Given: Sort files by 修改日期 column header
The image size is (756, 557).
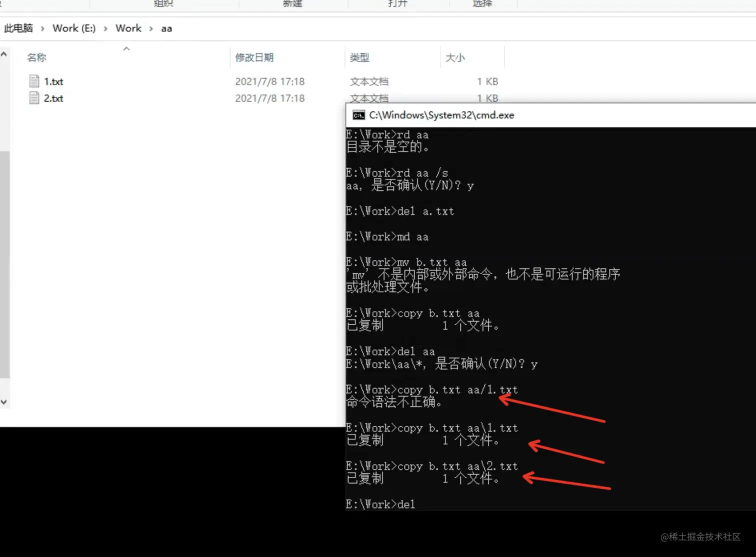Looking at the screenshot, I should click(254, 57).
